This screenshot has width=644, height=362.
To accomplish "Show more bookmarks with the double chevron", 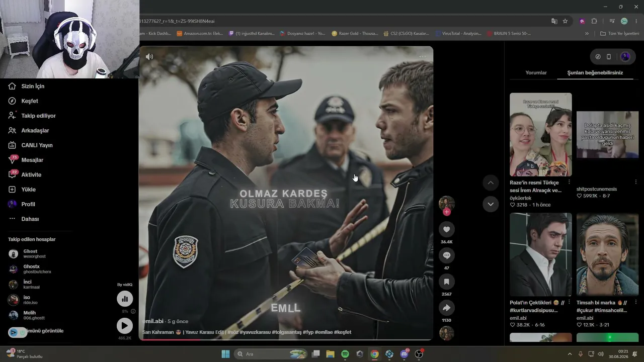I will [x=587, y=34].
